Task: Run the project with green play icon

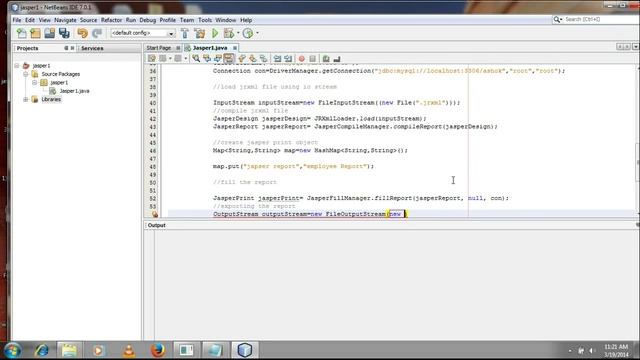Action: click(x=215, y=33)
